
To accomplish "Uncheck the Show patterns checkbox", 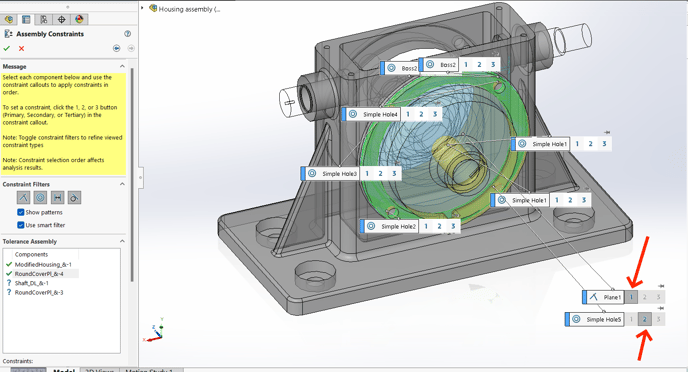I will (20, 212).
